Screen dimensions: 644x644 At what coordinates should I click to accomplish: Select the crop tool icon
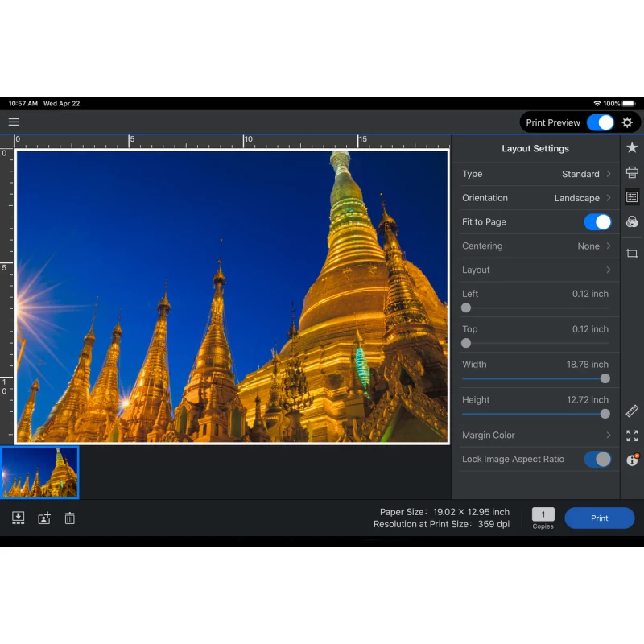coord(632,254)
